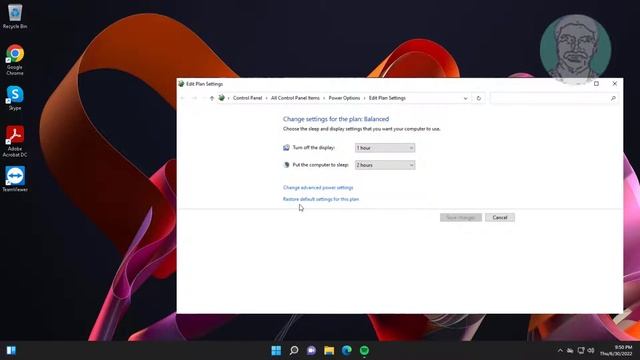Open Turn off the display dropdown
Viewport: 640px width, 360px height.
pyautogui.click(x=385, y=148)
